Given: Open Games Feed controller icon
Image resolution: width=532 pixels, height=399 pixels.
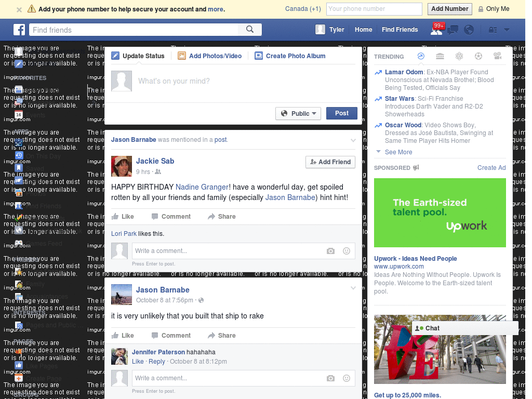Looking at the screenshot, I should click(19, 243).
